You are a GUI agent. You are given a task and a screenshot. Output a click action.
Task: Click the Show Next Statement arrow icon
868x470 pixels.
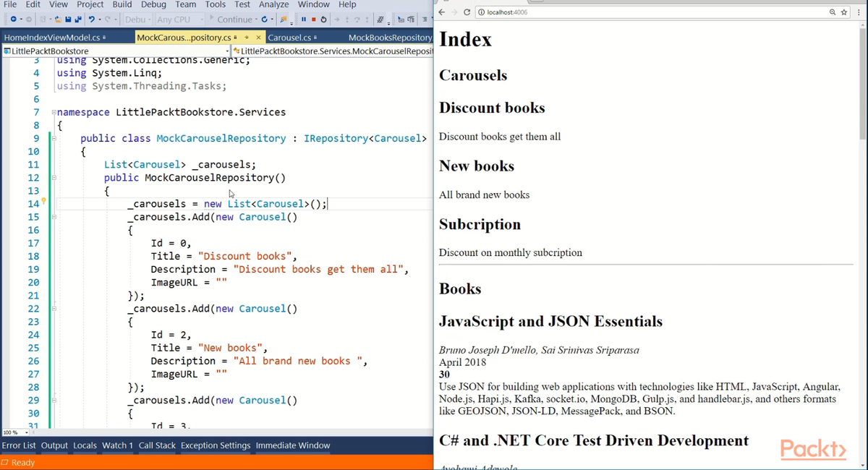point(337,20)
